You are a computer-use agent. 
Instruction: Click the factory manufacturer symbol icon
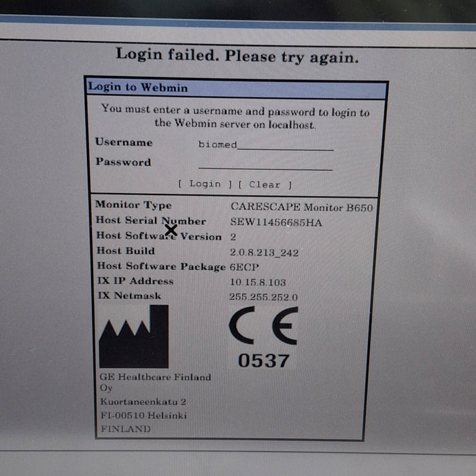(133, 337)
